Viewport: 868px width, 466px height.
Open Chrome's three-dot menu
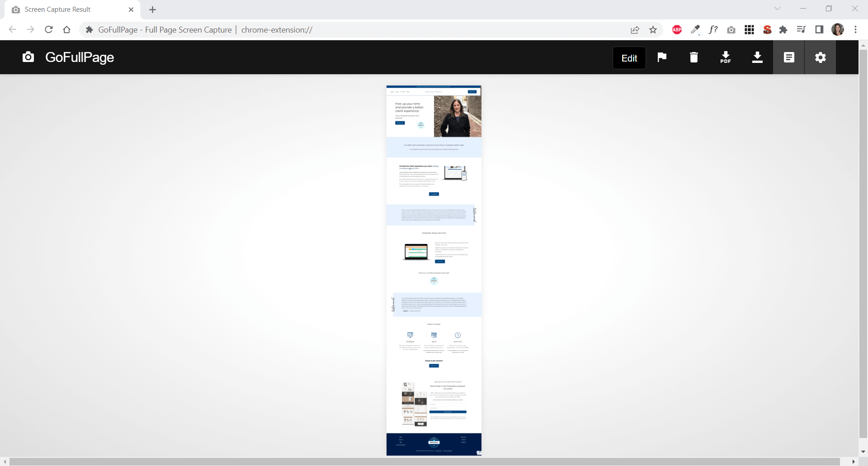coord(856,29)
